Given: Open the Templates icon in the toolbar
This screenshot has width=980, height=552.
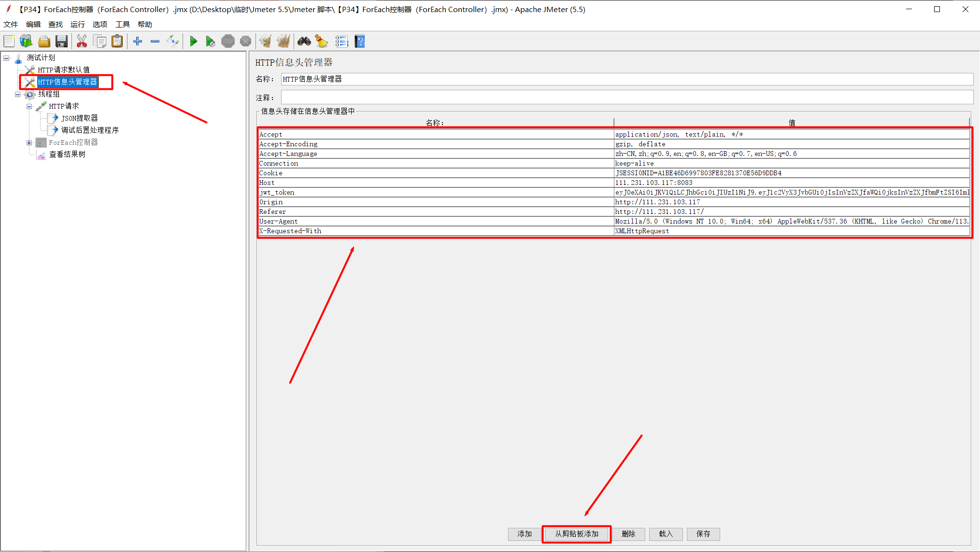Looking at the screenshot, I should [x=26, y=42].
